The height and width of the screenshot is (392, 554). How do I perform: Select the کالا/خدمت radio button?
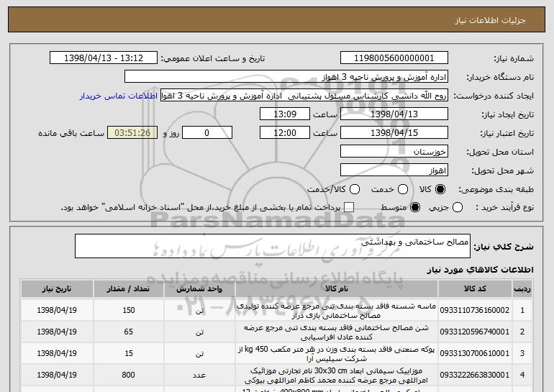tap(355, 189)
